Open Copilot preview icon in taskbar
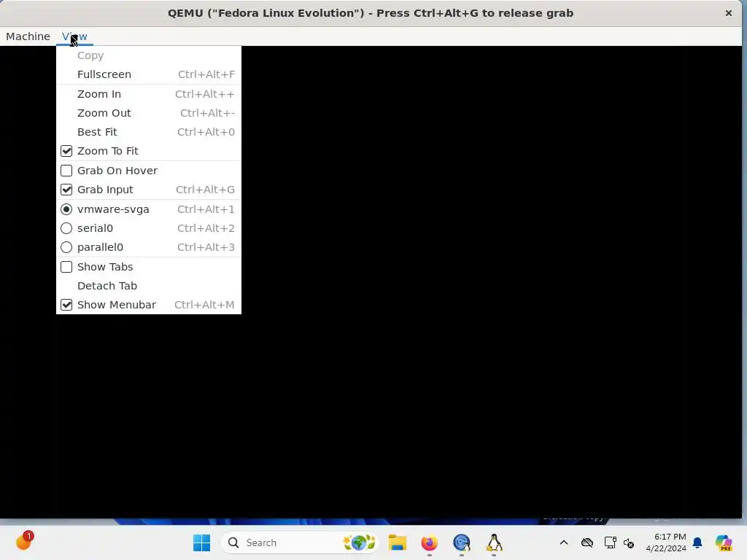The image size is (747, 560). pyautogui.click(x=724, y=542)
